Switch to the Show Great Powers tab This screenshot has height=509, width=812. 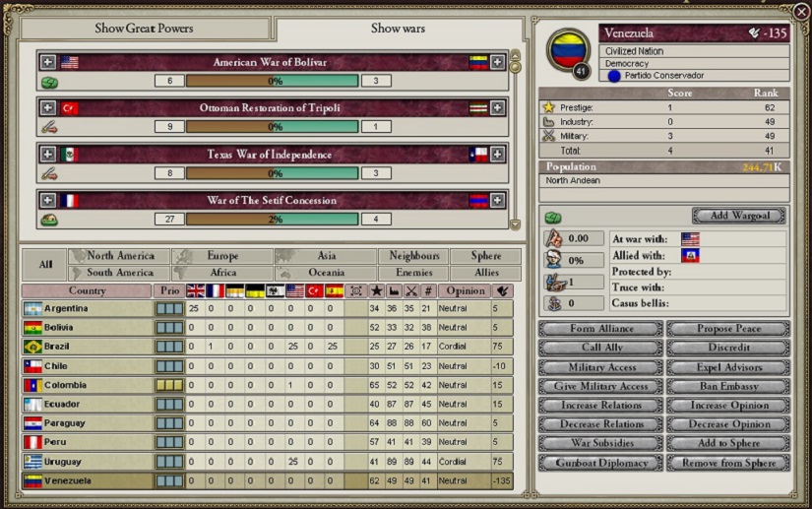tap(144, 29)
